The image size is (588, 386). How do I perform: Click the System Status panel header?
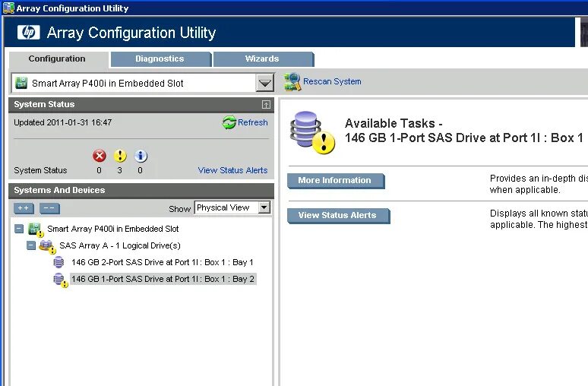(x=141, y=105)
